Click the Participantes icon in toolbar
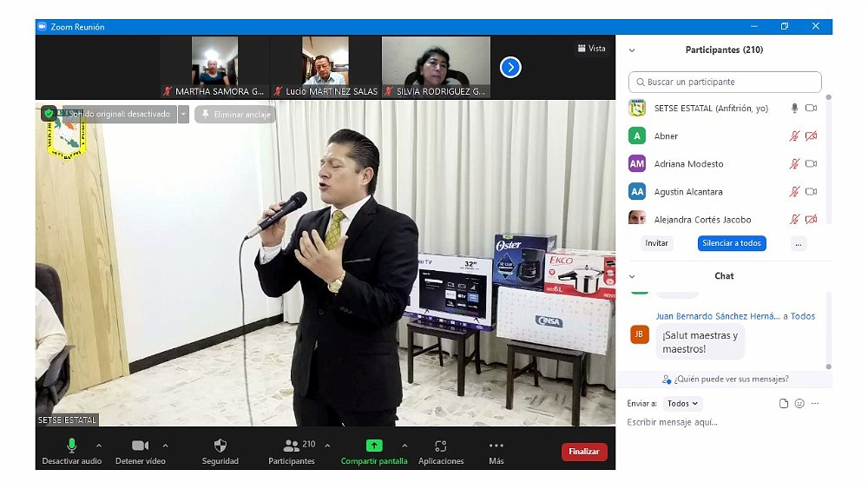Image resolution: width=868 pixels, height=489 pixels. [x=290, y=446]
